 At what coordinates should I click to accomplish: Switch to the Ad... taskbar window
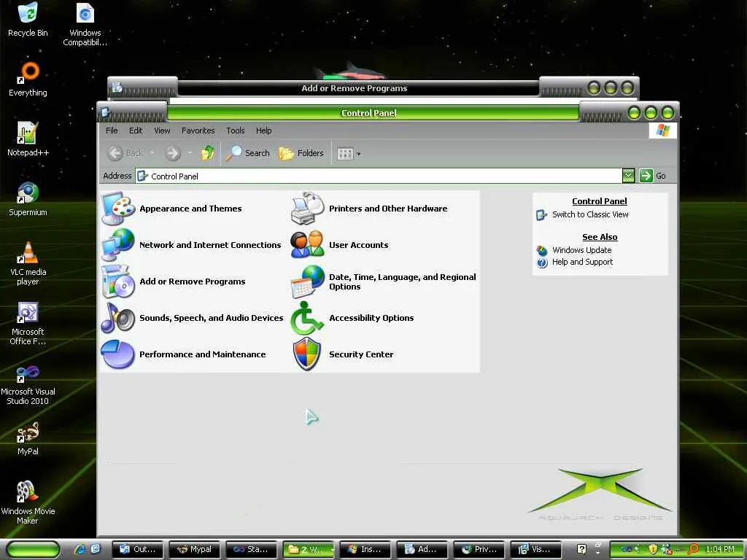(423, 550)
